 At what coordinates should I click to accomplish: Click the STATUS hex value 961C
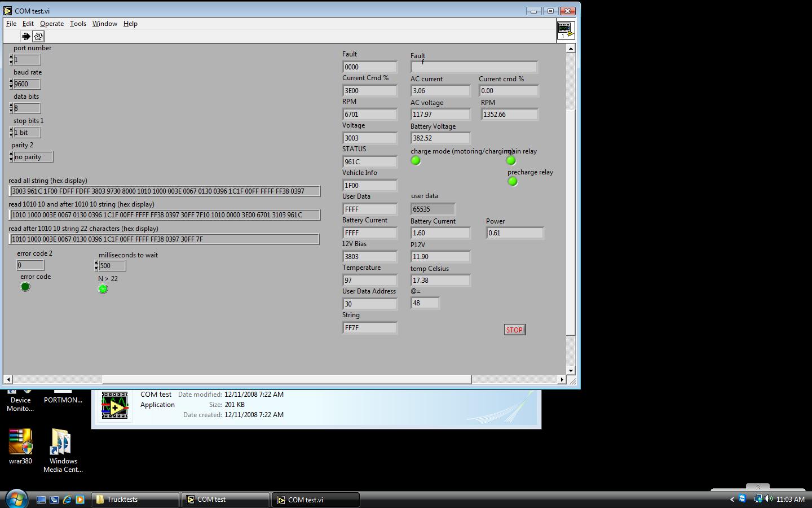(x=370, y=161)
